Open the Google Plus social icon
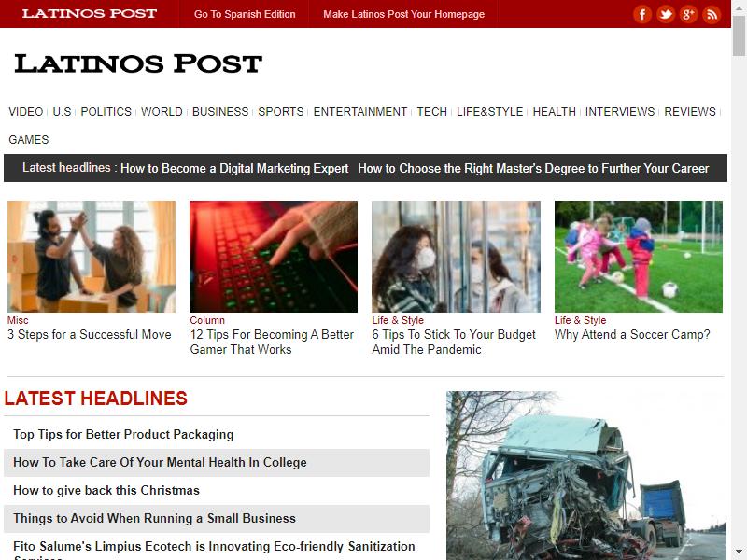 pyautogui.click(x=688, y=14)
